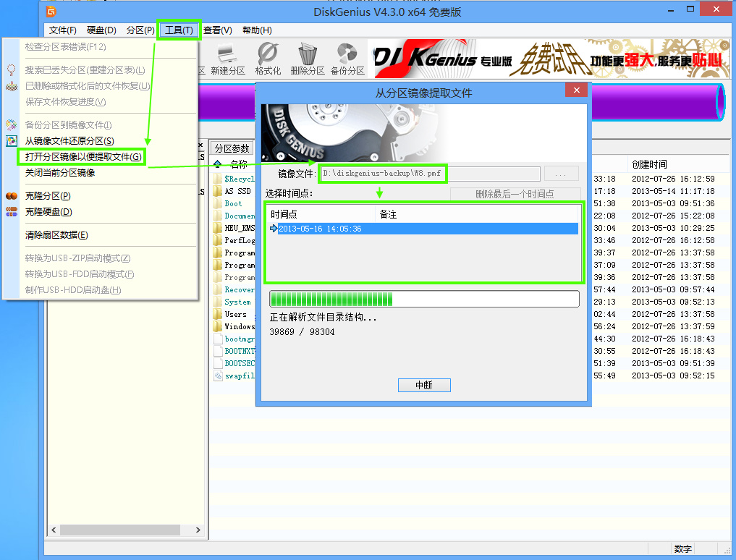736x560 pixels.
Task: Open the 文件(F) menu
Action: point(62,30)
